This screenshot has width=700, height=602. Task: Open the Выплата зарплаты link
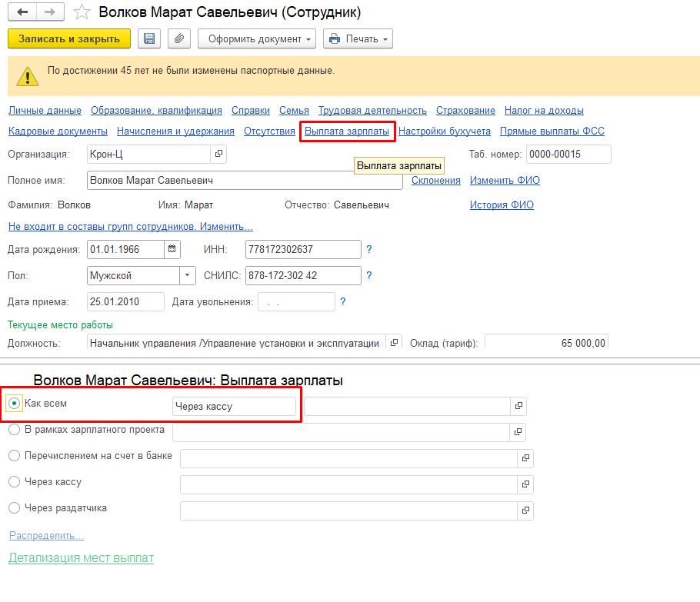click(x=347, y=131)
